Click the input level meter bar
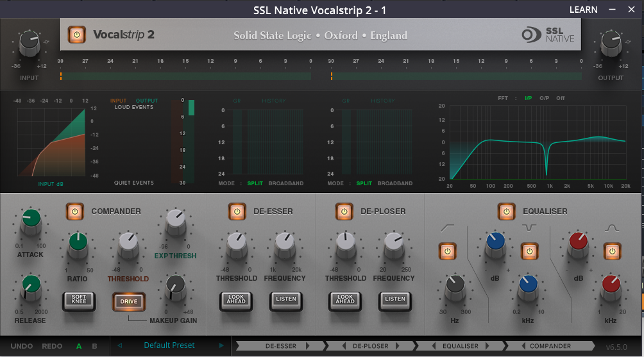 [x=185, y=76]
